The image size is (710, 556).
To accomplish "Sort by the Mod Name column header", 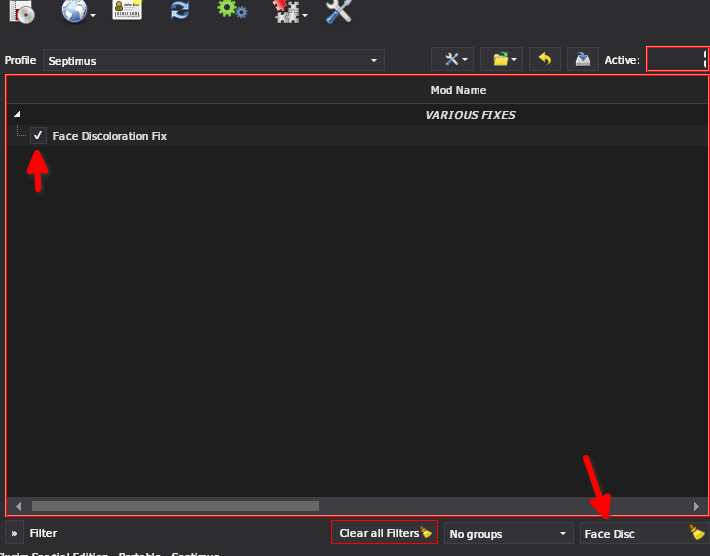I will (458, 90).
